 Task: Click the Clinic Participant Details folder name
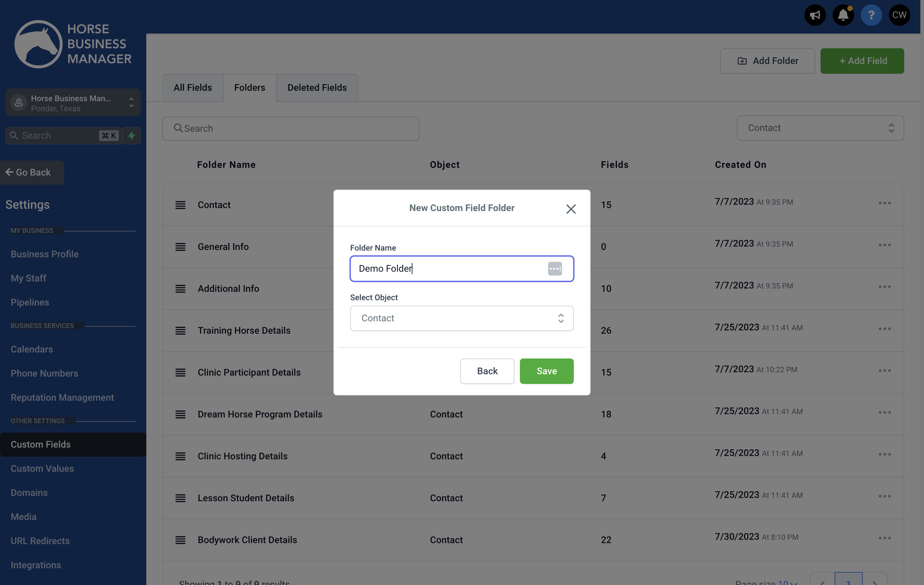click(249, 373)
